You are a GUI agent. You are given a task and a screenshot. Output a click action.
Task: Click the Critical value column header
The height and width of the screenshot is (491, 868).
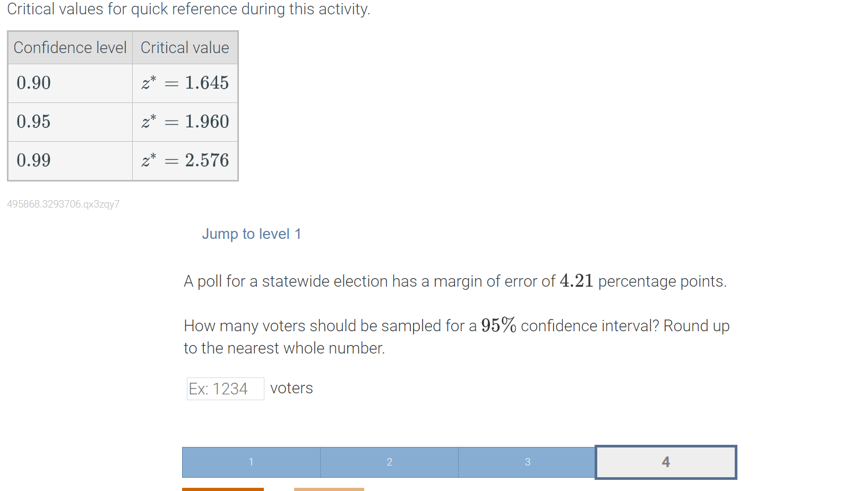184,47
